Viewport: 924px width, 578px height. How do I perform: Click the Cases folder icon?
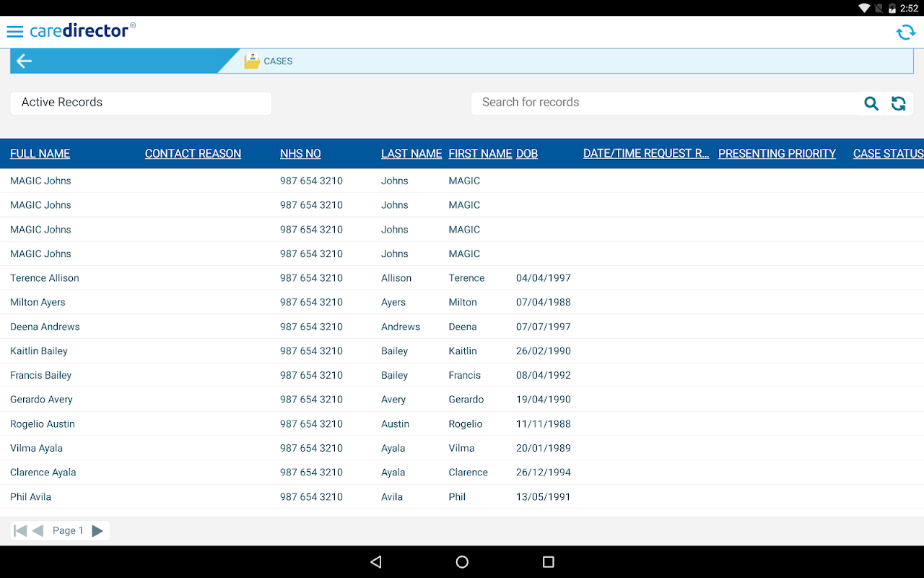pos(252,61)
